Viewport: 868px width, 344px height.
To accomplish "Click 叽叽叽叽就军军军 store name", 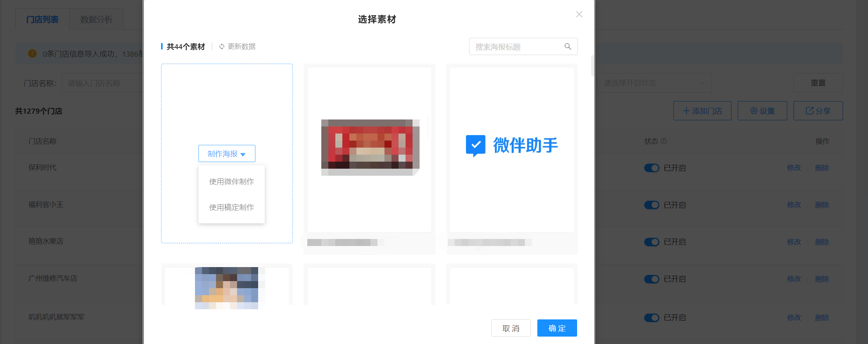I will 57,317.
